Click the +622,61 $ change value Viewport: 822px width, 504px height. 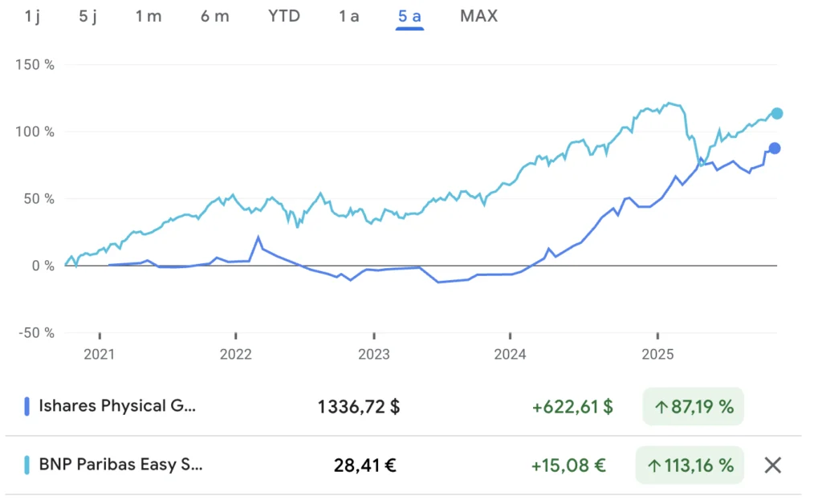pos(572,407)
